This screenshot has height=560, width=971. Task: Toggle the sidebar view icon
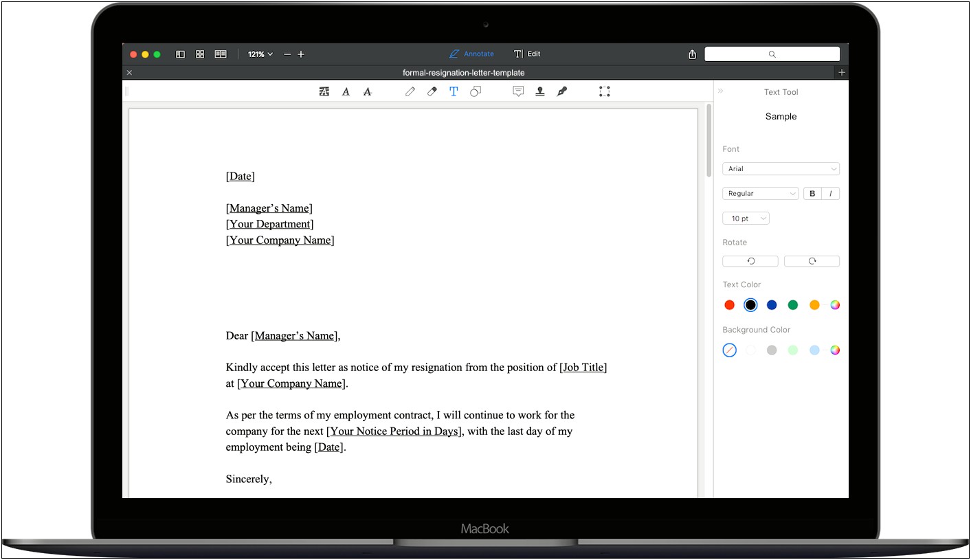[180, 54]
